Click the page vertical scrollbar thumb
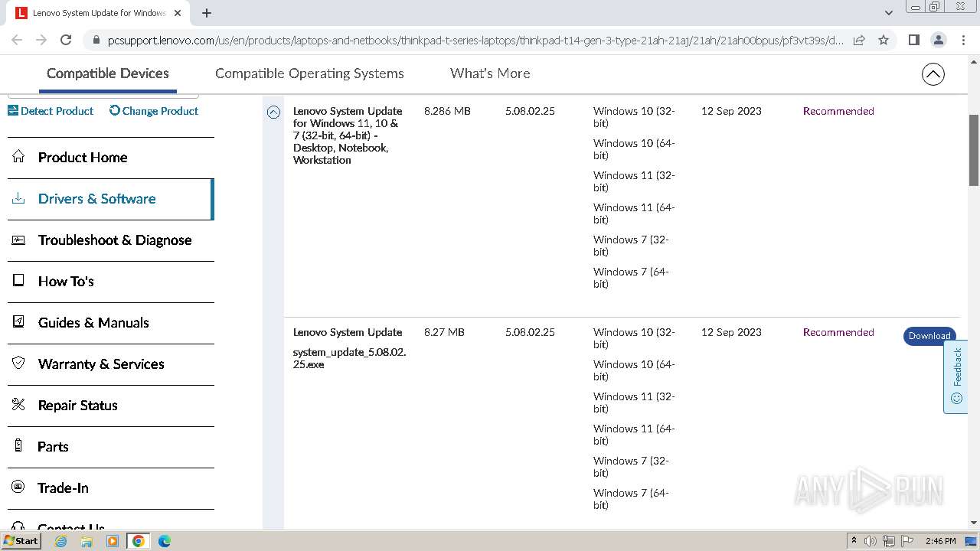Image resolution: width=980 pixels, height=551 pixels. (x=974, y=150)
